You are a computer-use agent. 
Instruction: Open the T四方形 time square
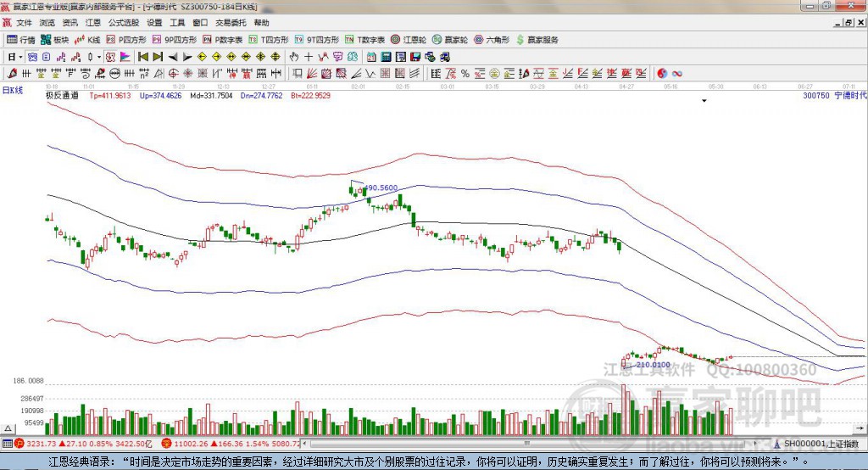click(x=269, y=39)
